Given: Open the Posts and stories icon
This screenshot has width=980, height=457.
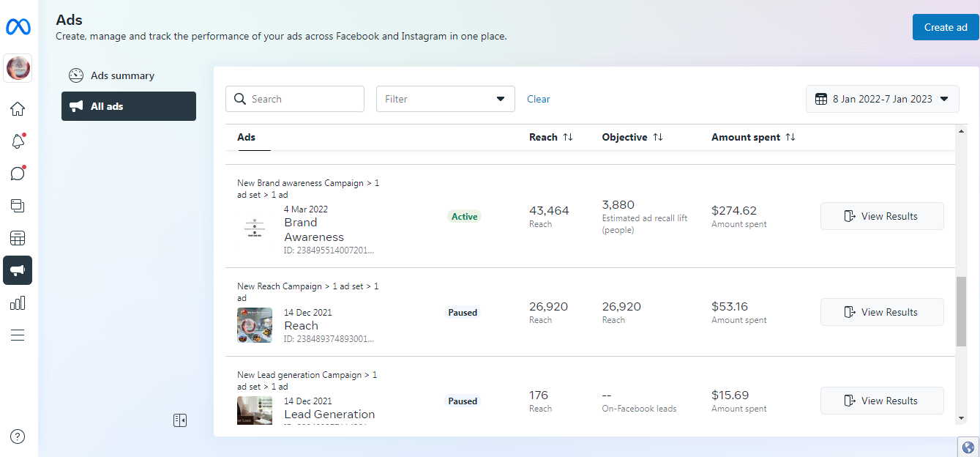Looking at the screenshot, I should (x=18, y=206).
